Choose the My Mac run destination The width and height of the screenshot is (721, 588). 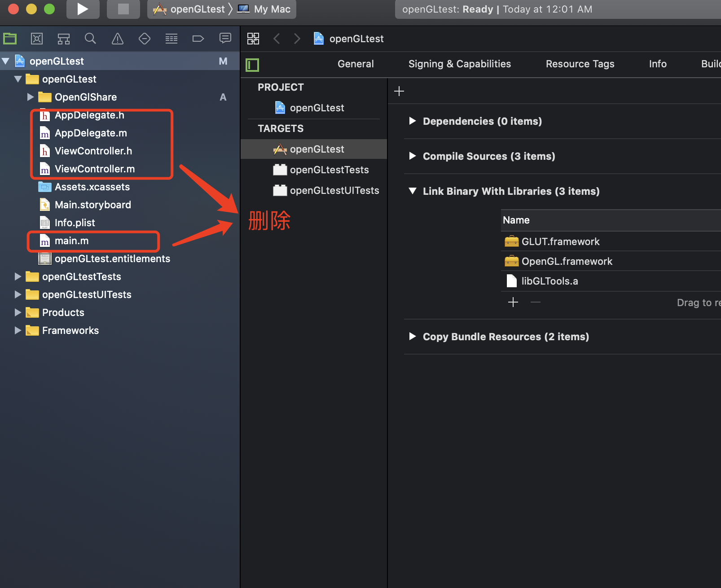tap(265, 9)
